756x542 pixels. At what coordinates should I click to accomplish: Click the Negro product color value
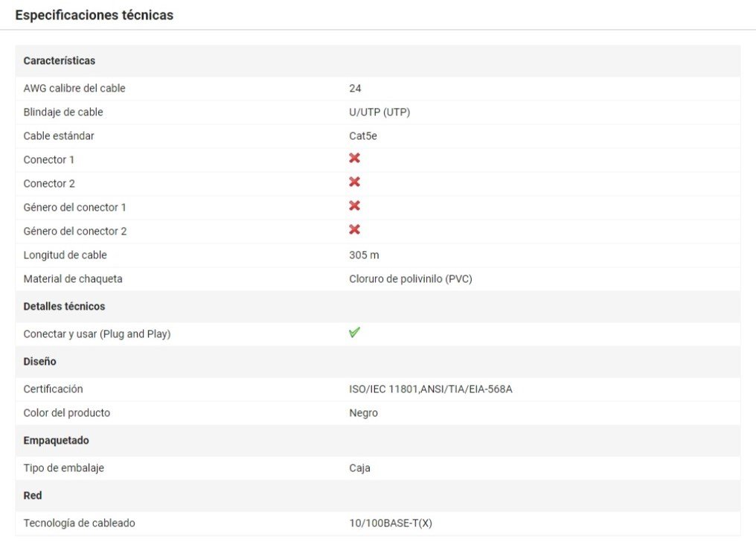pyautogui.click(x=363, y=412)
